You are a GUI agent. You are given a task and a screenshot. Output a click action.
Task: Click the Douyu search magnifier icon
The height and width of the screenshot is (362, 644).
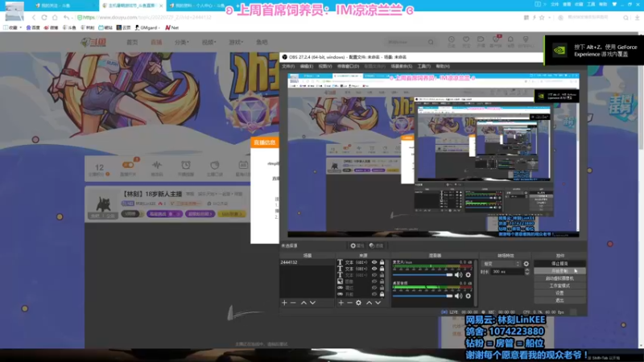point(431,43)
